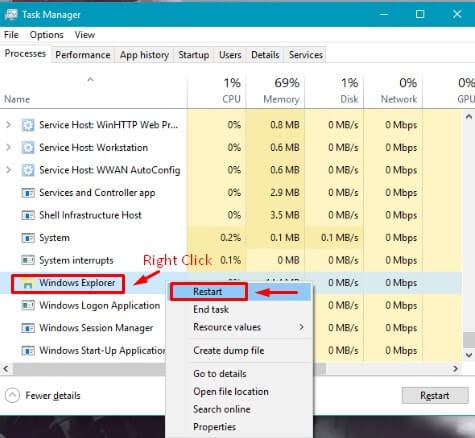Click the System process icon
The image size is (475, 438).
tap(28, 238)
